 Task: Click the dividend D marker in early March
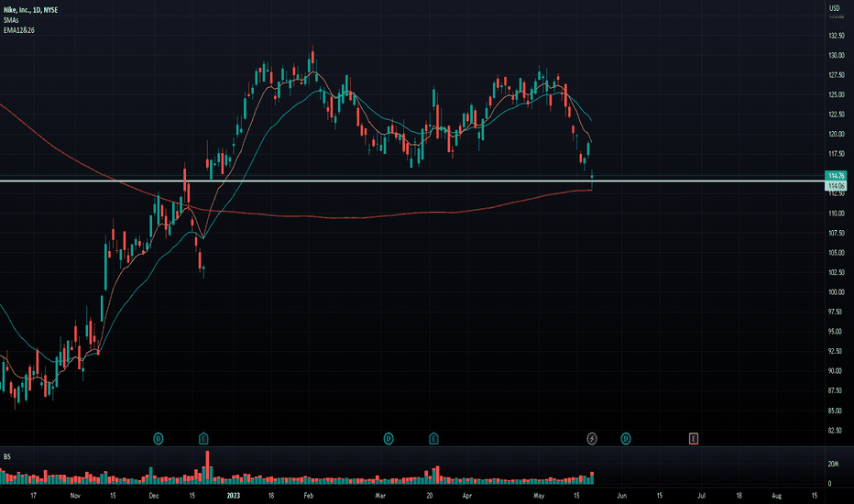389,439
